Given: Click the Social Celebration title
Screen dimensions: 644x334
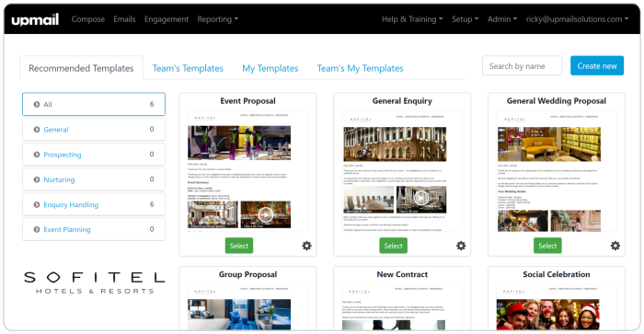Looking at the screenshot, I should point(556,274).
